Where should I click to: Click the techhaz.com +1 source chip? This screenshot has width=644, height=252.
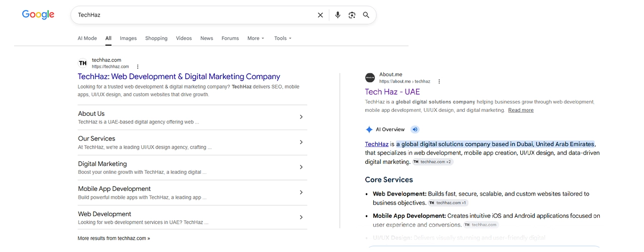coord(448,203)
